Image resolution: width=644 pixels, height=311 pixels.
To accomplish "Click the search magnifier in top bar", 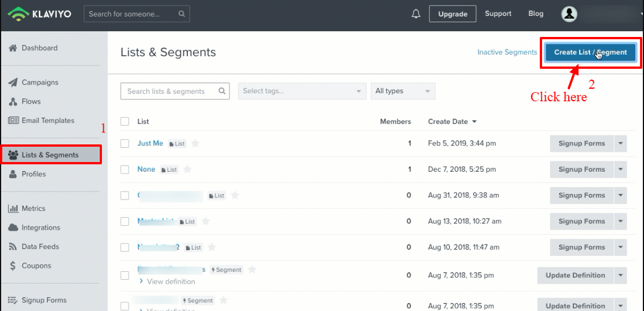I will tap(182, 14).
